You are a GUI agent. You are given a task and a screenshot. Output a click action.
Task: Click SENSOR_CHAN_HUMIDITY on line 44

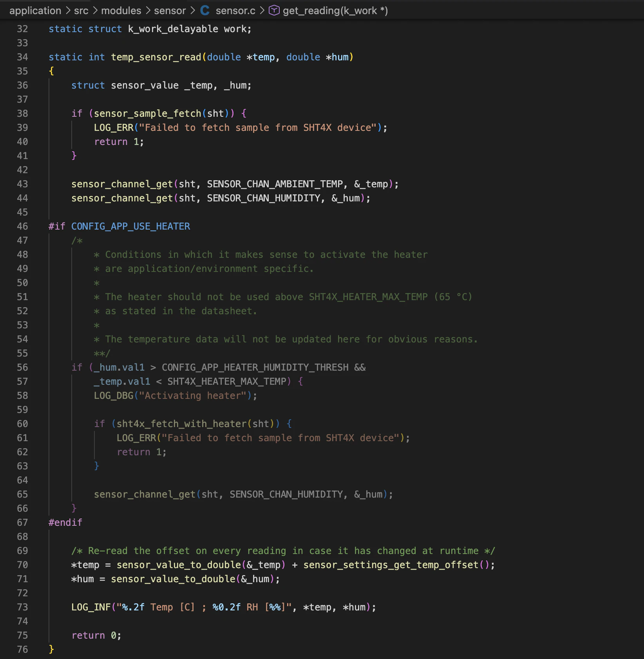(264, 198)
